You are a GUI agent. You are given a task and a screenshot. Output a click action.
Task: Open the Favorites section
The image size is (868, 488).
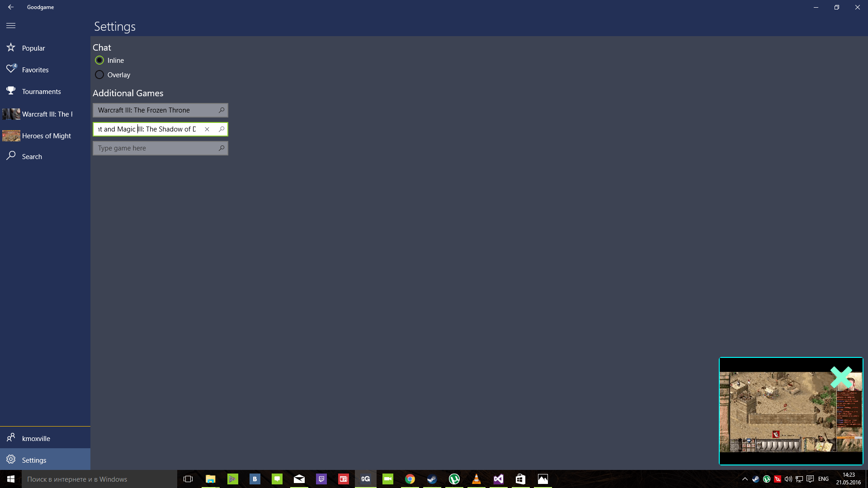pyautogui.click(x=45, y=70)
